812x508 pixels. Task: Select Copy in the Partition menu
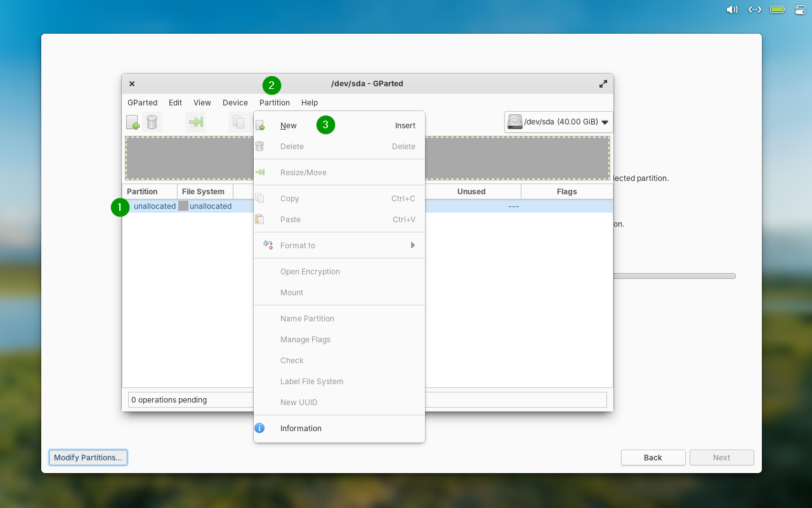pyautogui.click(x=339, y=199)
